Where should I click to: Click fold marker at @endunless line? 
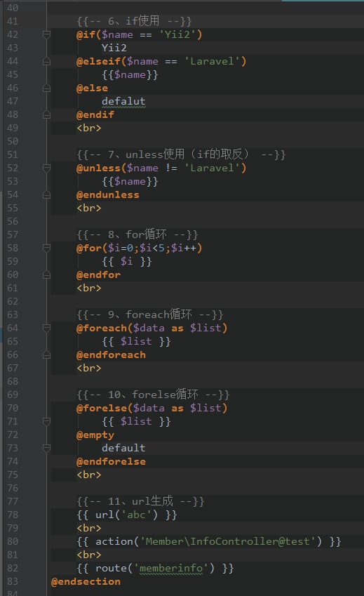[x=47, y=195]
